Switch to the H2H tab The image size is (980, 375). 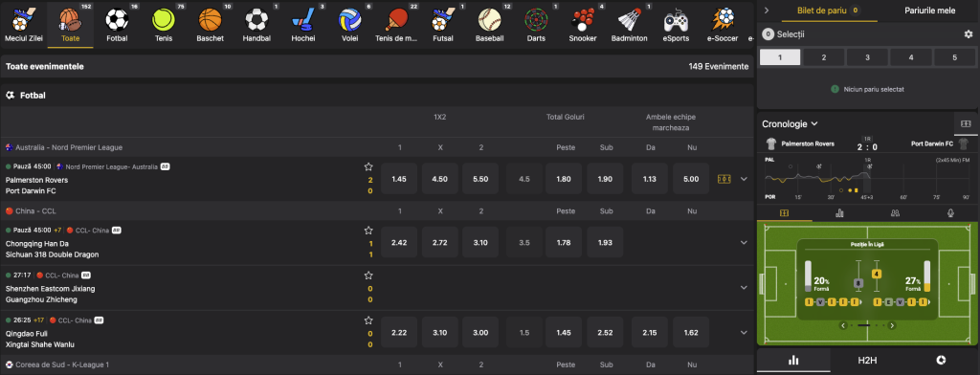[867, 360]
